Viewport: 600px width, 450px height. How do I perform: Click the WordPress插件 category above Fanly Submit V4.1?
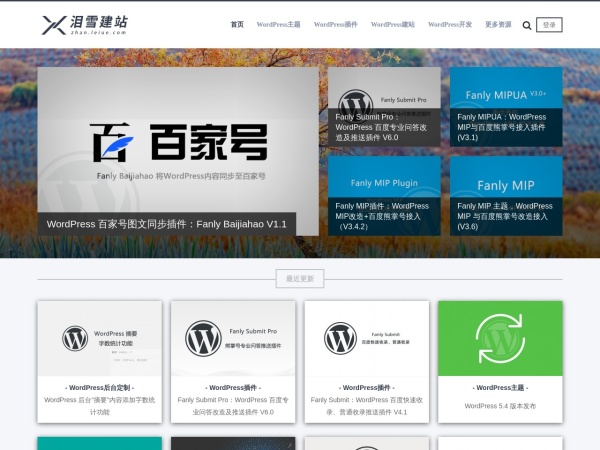[367, 388]
